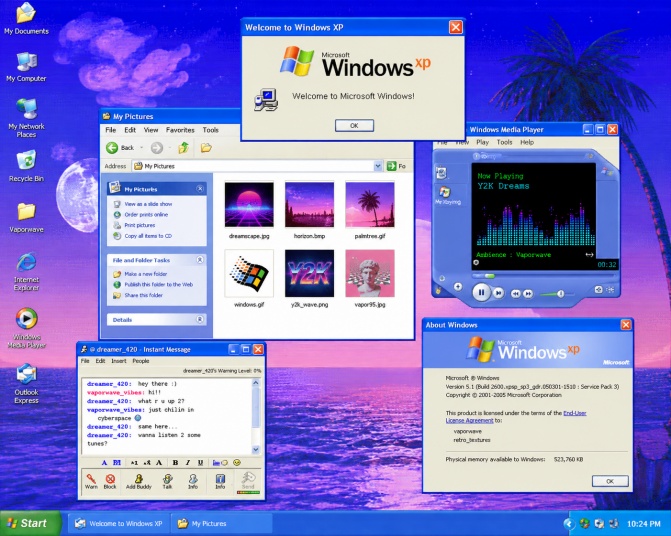Image resolution: width=671 pixels, height=536 pixels.
Task: Click the Next track button beside Pause
Action: pos(498,293)
